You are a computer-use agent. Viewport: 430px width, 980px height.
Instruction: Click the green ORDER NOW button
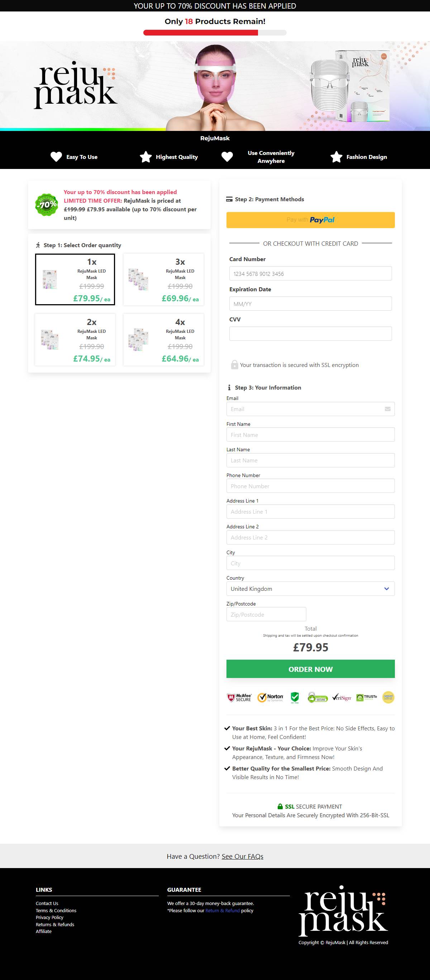click(x=311, y=669)
